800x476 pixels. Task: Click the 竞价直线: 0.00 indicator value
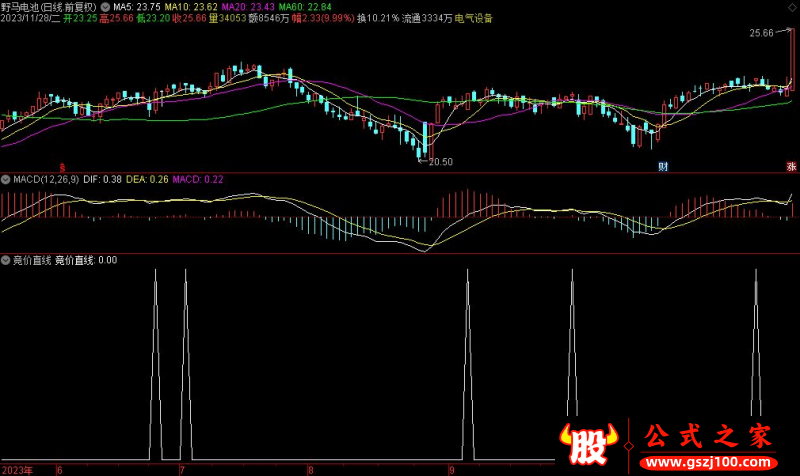click(x=86, y=260)
